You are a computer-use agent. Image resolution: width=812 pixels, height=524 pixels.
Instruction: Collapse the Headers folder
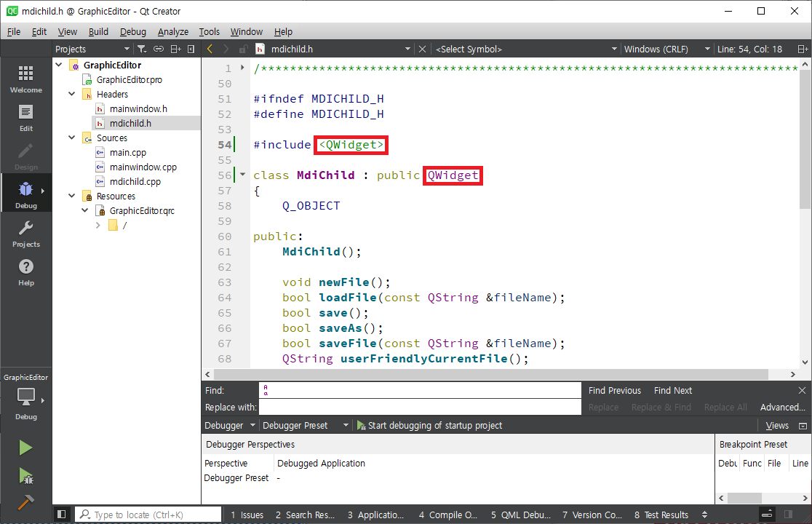point(72,94)
